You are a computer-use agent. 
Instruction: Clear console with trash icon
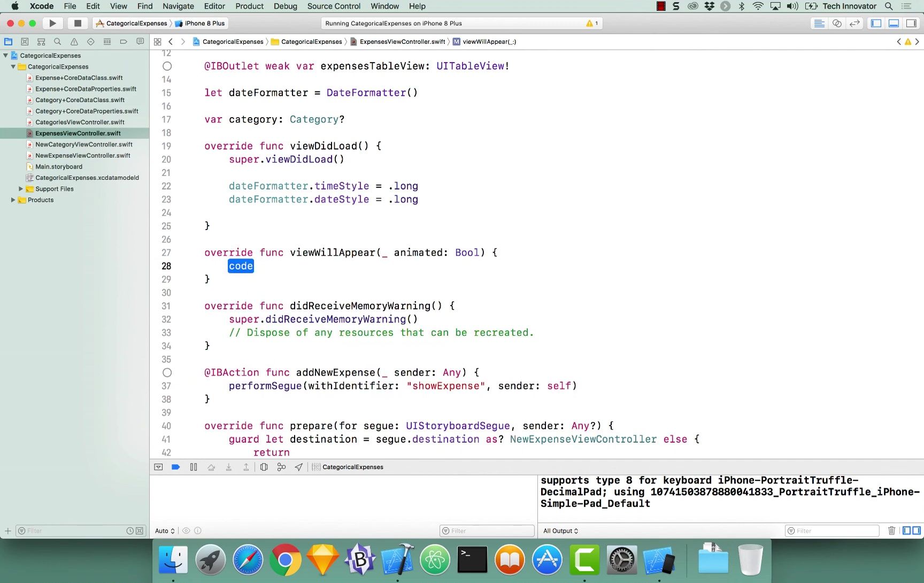tap(891, 531)
